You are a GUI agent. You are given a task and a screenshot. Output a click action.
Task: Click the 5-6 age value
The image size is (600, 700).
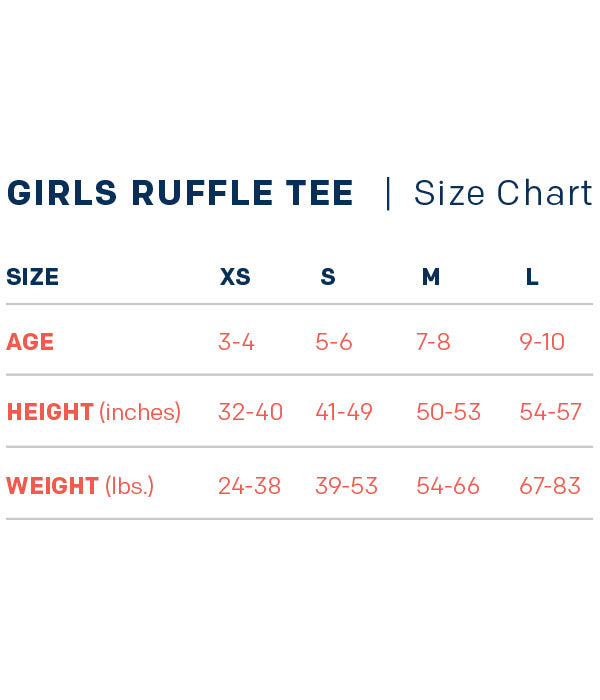click(334, 342)
